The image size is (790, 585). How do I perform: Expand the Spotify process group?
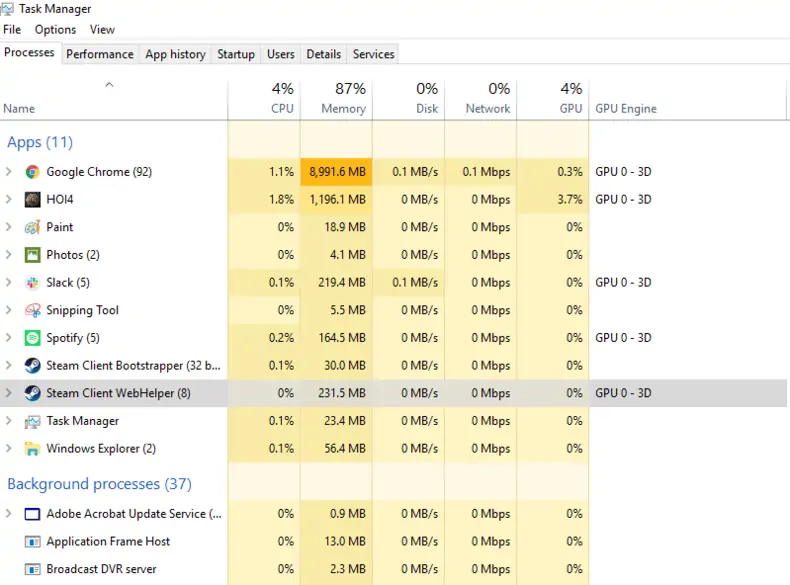click(9, 338)
